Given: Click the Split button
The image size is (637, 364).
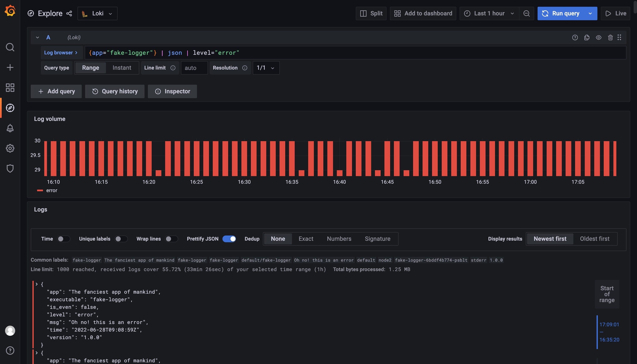Looking at the screenshot, I should 371,13.
